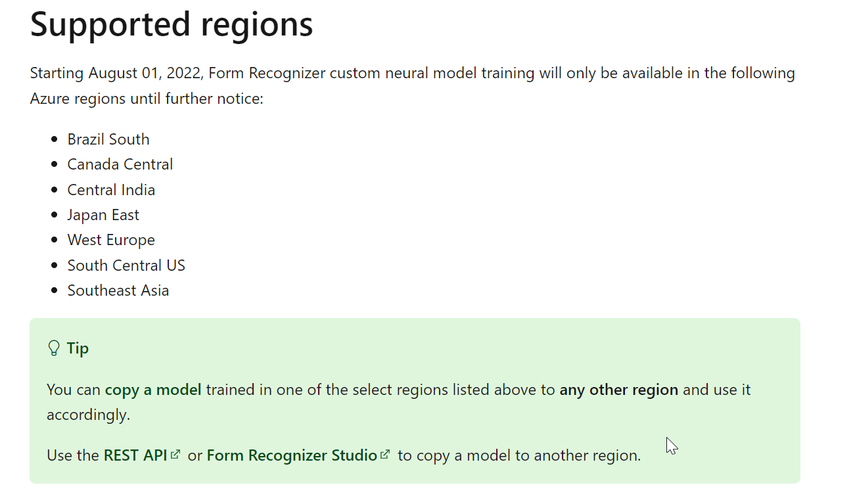Select the West Europe list item

pyautogui.click(x=111, y=240)
